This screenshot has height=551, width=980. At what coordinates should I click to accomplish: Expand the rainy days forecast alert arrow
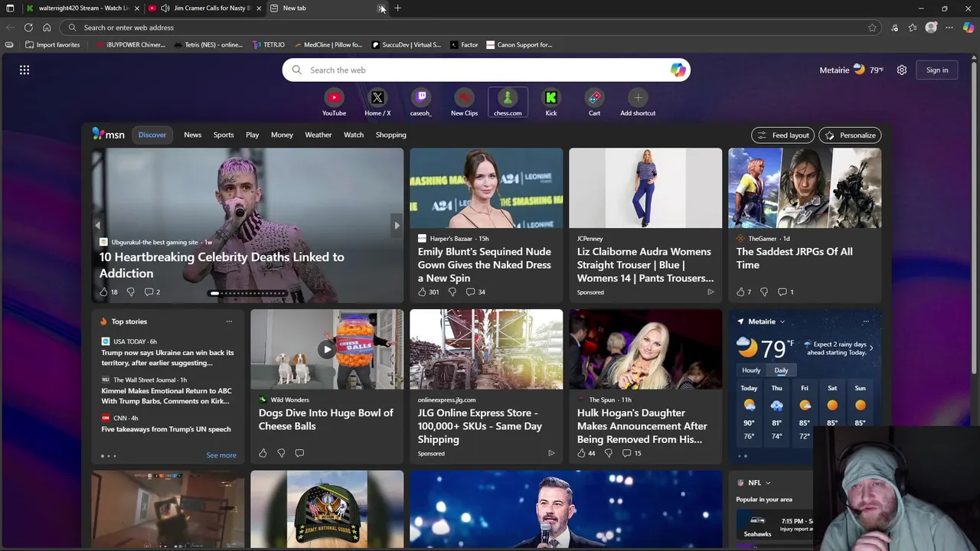(x=871, y=348)
